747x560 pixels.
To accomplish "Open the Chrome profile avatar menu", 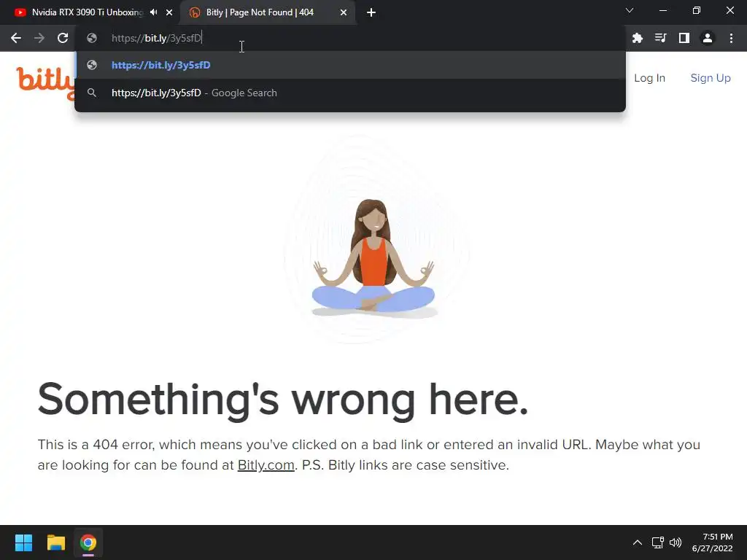I will point(708,38).
